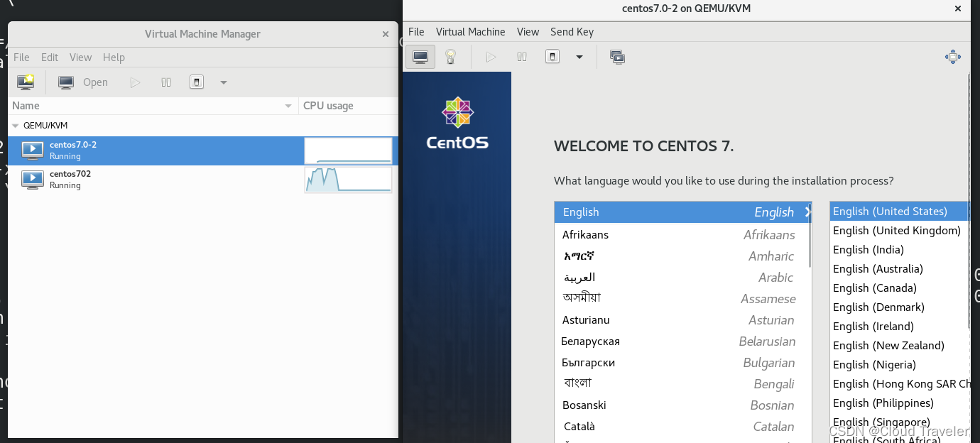
Task: Choose English (Philippines) locale
Action: coord(900,403)
